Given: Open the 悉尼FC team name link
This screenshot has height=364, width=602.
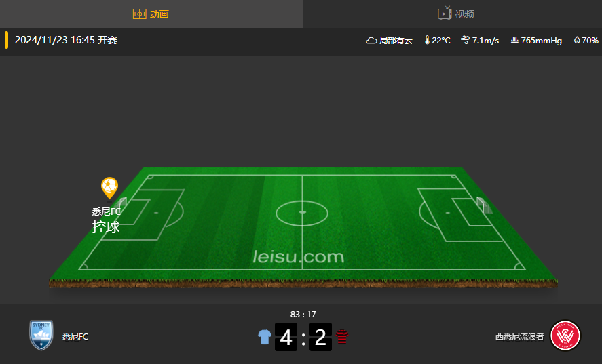Looking at the screenshot, I should pyautogui.click(x=75, y=337).
